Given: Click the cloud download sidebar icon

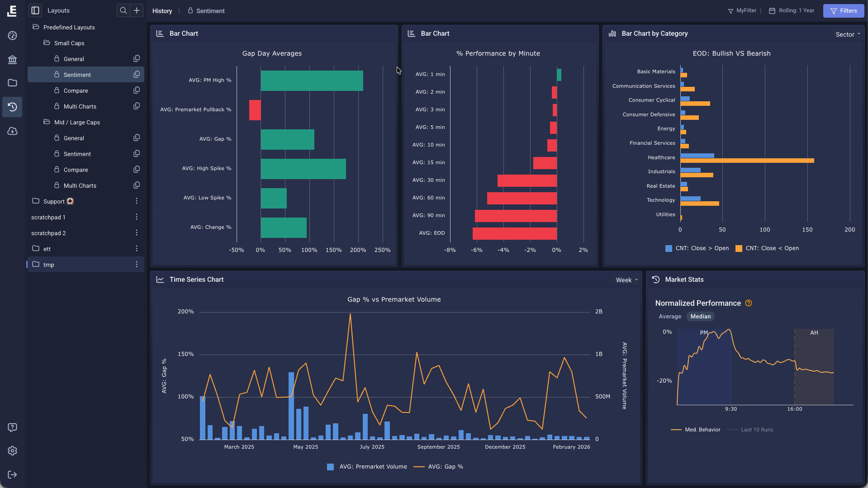Looking at the screenshot, I should (x=12, y=131).
